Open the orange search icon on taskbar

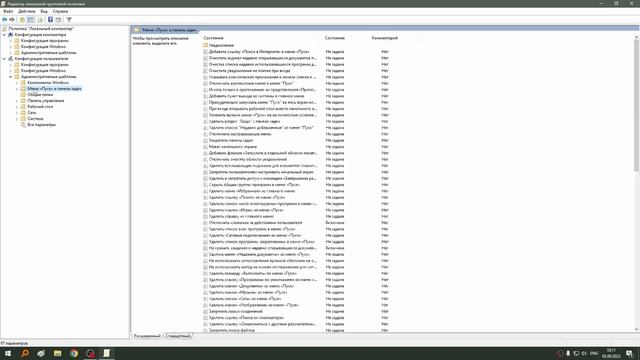[24, 353]
